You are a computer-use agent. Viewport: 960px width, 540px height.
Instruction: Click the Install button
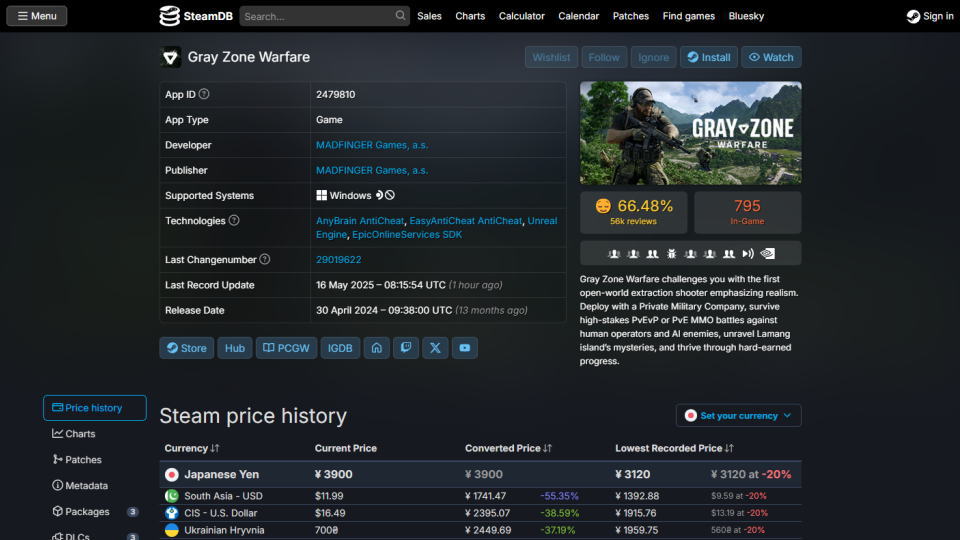click(x=708, y=57)
